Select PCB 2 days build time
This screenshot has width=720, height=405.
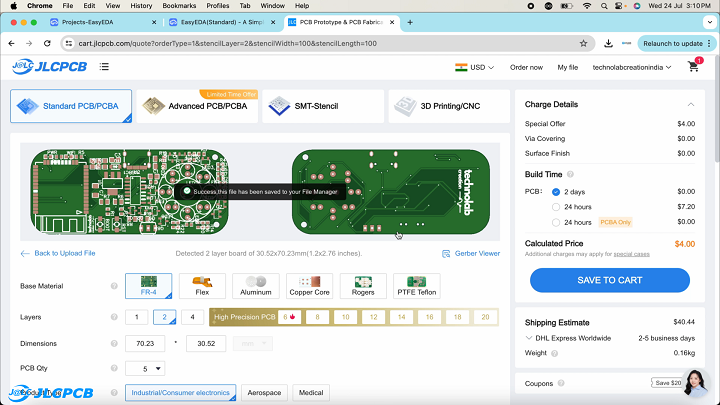click(556, 192)
